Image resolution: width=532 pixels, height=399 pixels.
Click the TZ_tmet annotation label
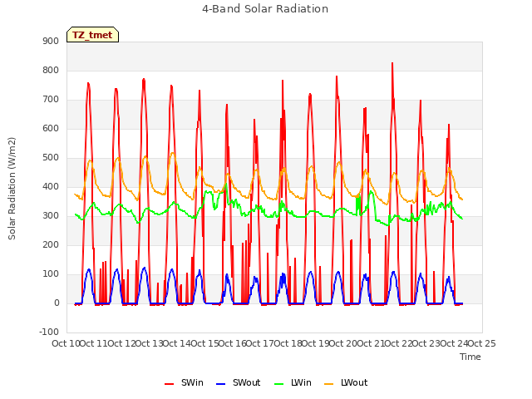pyautogui.click(x=92, y=35)
